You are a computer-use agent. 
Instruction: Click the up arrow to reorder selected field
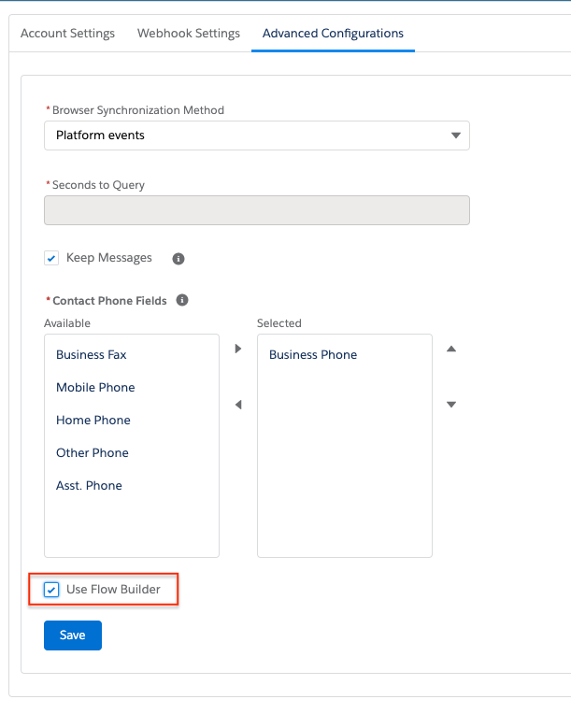pos(451,349)
